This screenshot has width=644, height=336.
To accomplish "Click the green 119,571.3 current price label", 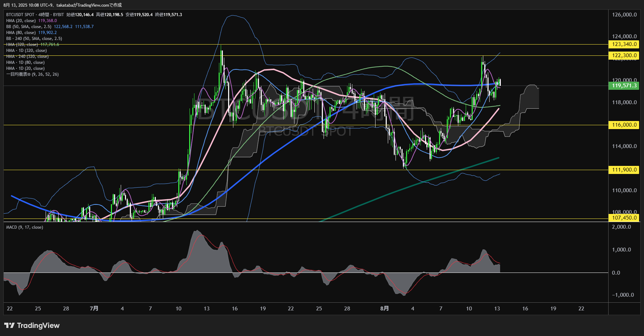I will [x=624, y=86].
